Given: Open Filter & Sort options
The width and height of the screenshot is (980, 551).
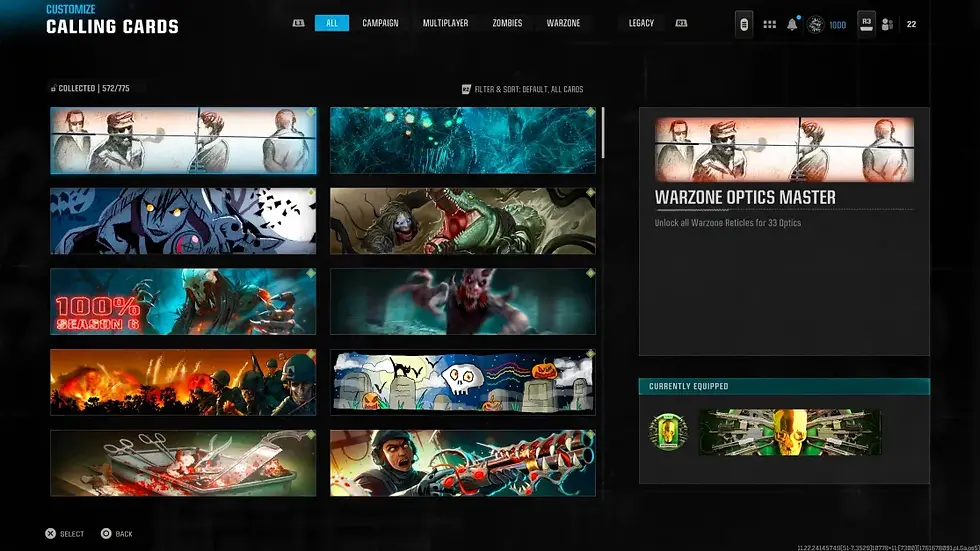Looking at the screenshot, I should 522,89.
